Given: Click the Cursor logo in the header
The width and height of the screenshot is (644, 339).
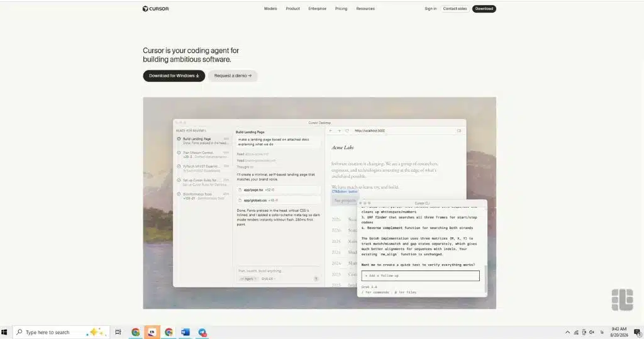Looking at the screenshot, I should [x=156, y=9].
